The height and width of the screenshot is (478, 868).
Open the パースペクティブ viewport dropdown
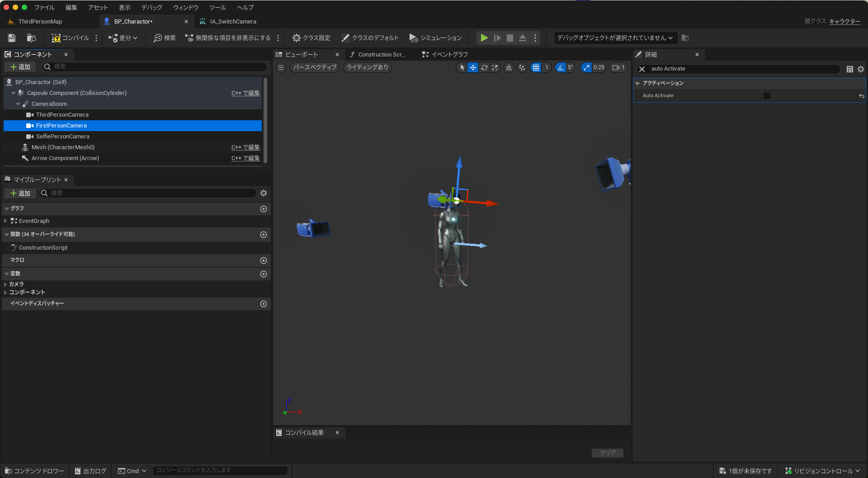tap(314, 67)
